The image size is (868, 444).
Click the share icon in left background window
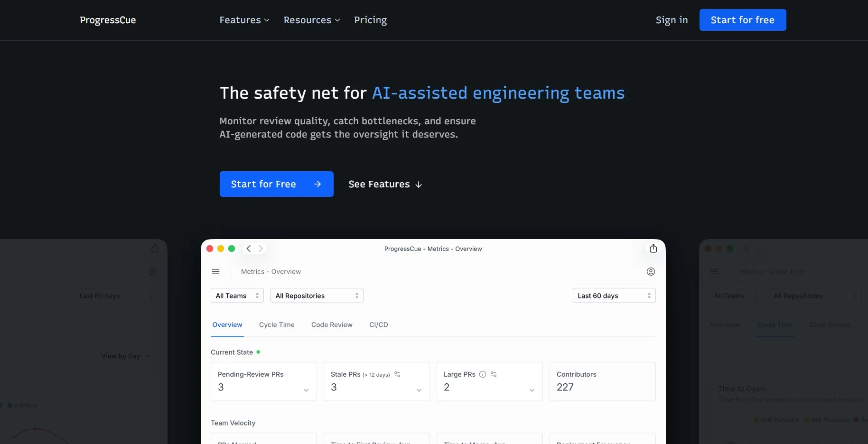155,249
